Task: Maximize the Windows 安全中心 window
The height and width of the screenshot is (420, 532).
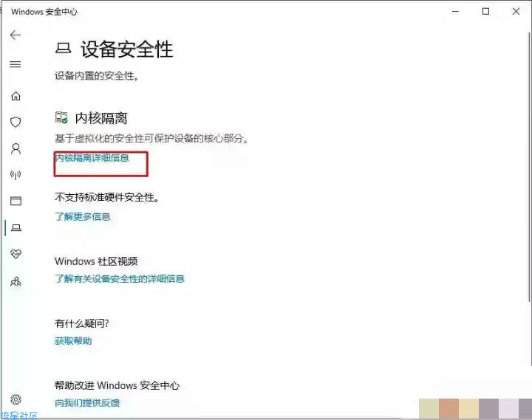Action: (x=485, y=12)
